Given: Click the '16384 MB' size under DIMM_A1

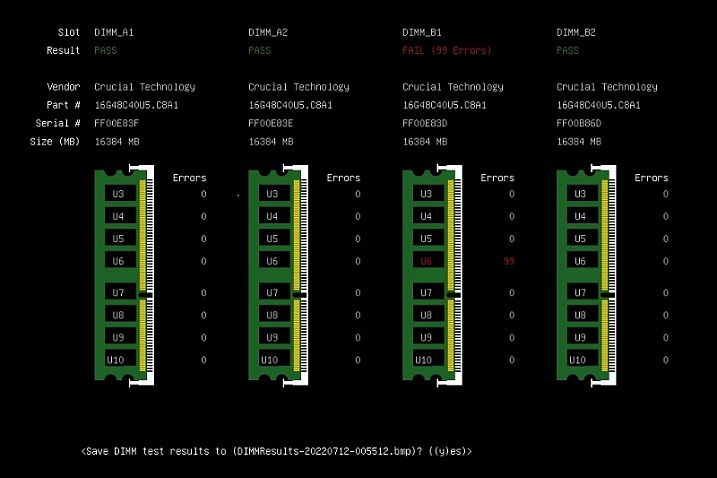Looking at the screenshot, I should coord(117,142).
